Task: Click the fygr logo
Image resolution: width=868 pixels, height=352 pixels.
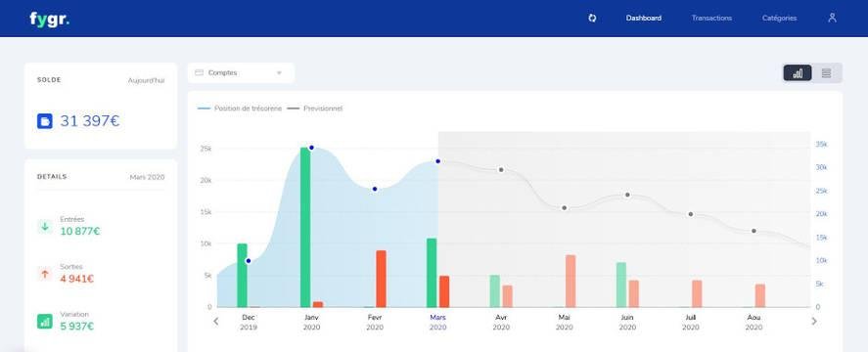Action: tap(49, 19)
